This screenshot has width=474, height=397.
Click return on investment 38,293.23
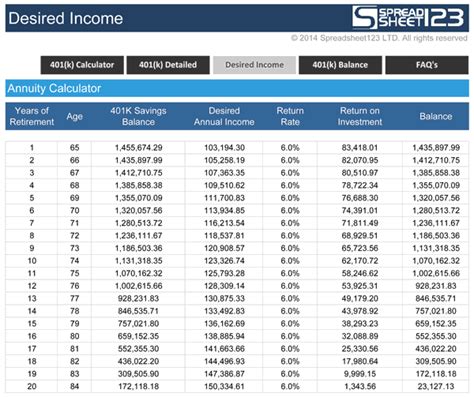(x=360, y=324)
